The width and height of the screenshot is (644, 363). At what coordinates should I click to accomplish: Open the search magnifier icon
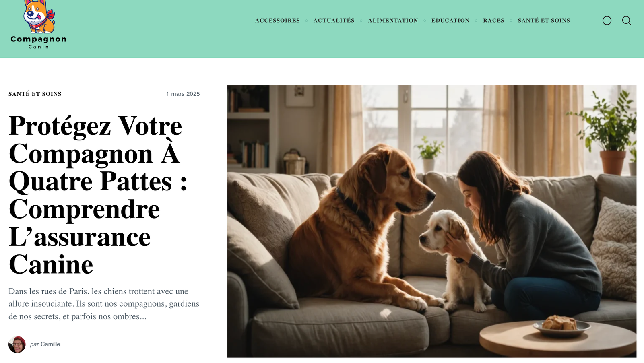(626, 21)
